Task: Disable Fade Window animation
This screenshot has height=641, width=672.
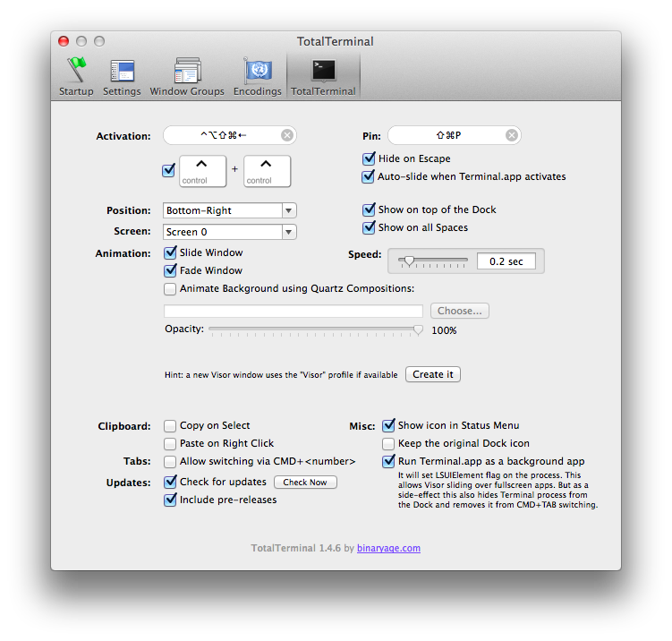Action: 170,270
